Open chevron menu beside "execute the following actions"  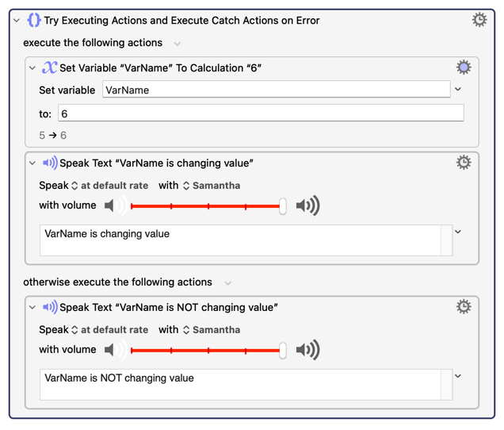(x=177, y=44)
